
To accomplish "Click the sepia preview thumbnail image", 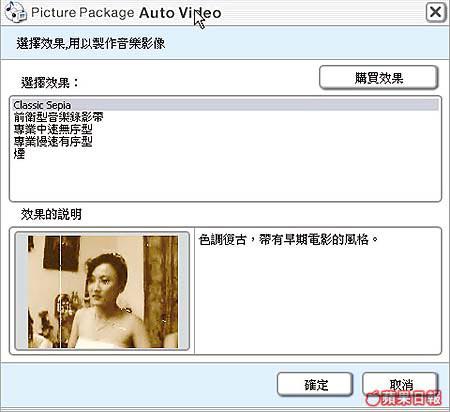I will (103, 292).
